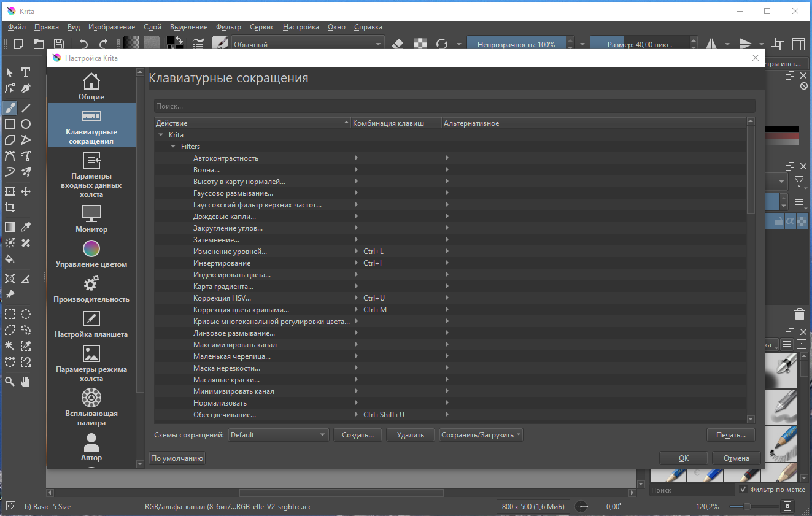Viewport: 812px width, 516px height.
Task: Toggle preserve alpha checkerboard button in toolbar
Action: pos(420,44)
